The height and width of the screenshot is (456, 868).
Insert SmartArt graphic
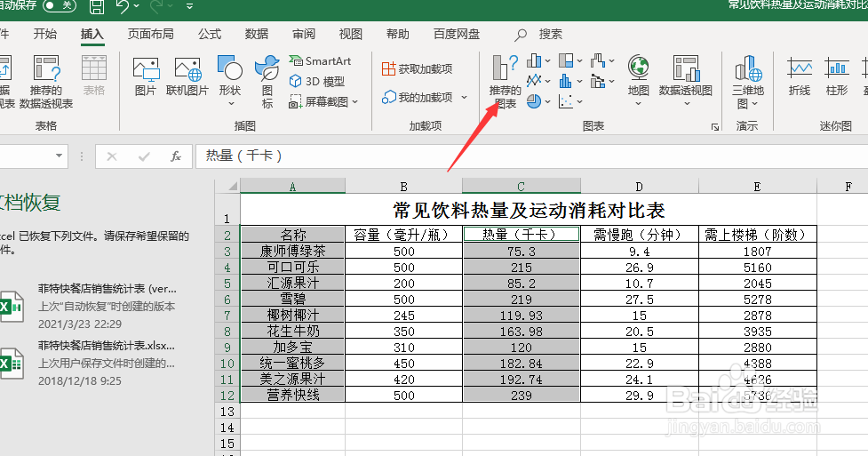click(320, 61)
